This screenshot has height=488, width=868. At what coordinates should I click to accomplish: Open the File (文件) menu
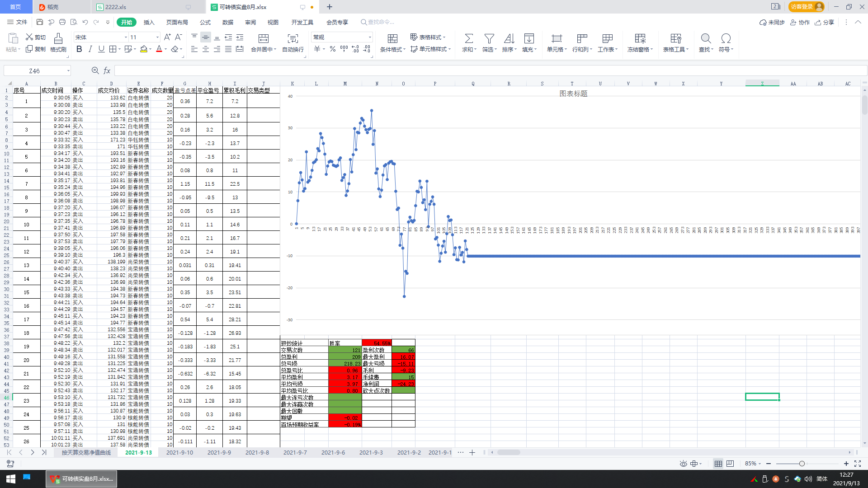click(x=18, y=22)
